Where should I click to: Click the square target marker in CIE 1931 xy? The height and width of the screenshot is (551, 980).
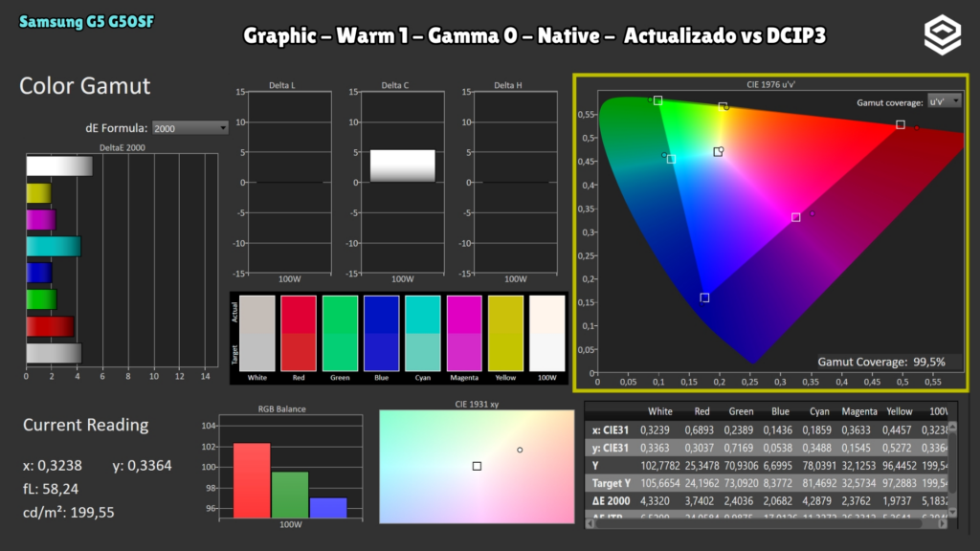point(477,466)
